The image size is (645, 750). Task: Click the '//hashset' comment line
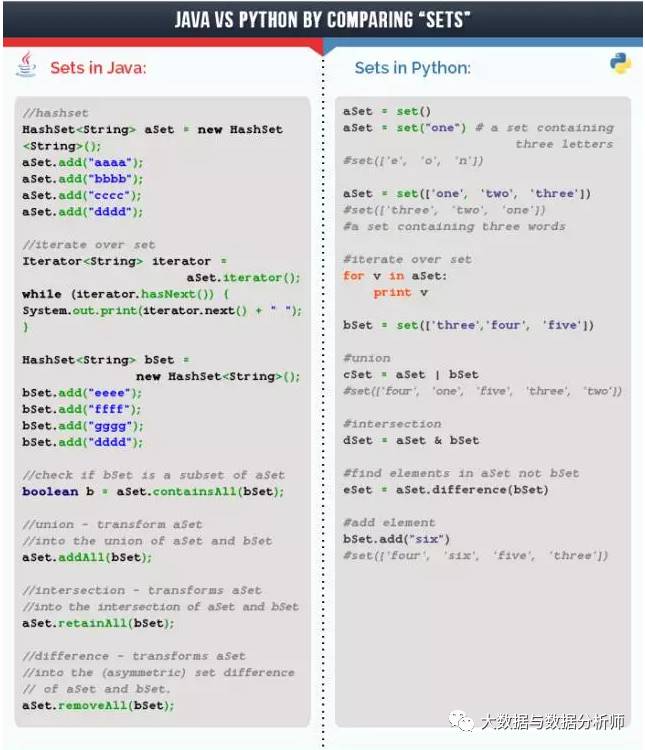pyautogui.click(x=56, y=113)
